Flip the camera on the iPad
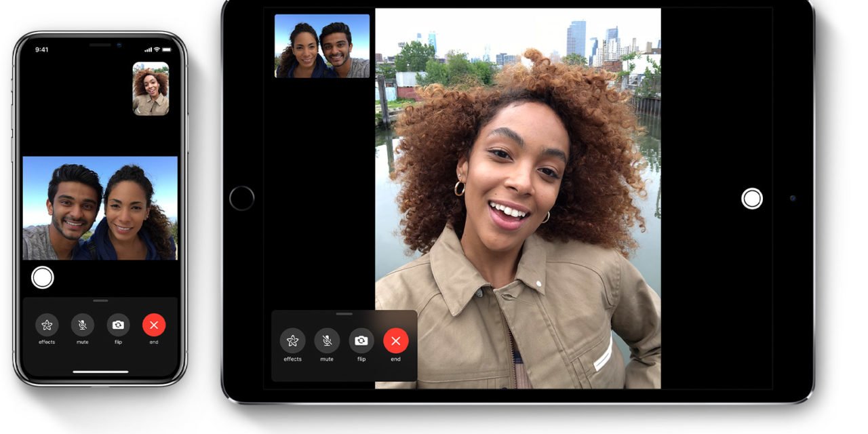 coord(361,340)
